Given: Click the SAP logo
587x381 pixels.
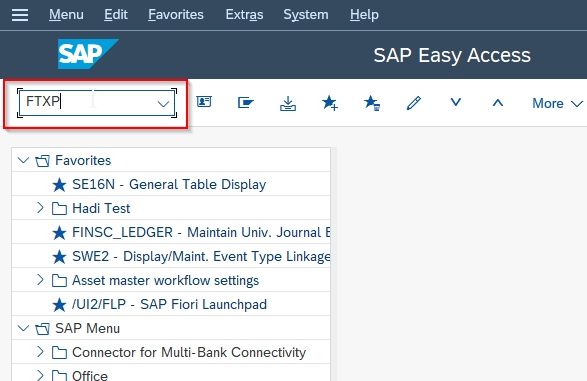Looking at the screenshot, I should tap(88, 54).
